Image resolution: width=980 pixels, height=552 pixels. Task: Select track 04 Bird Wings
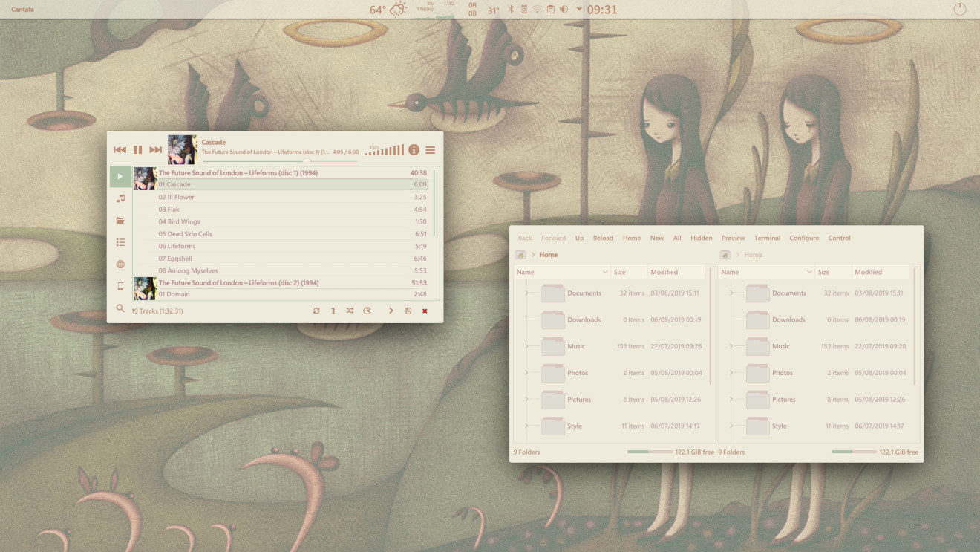tap(281, 221)
